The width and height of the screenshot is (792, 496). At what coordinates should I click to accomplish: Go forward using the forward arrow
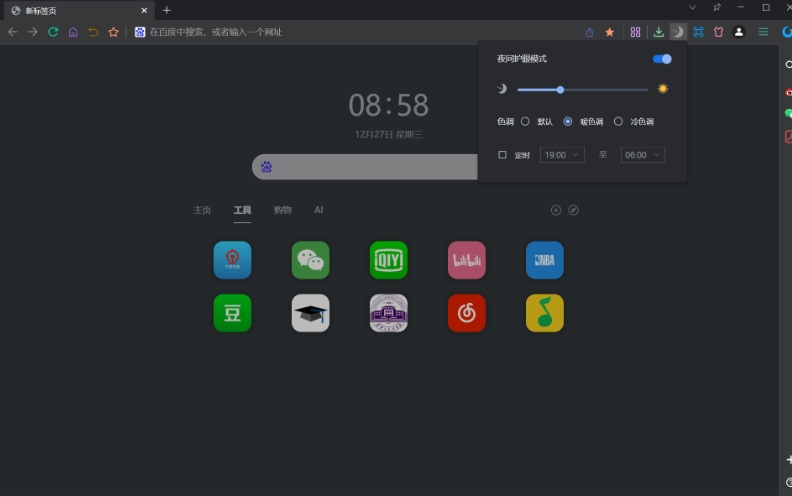click(33, 32)
